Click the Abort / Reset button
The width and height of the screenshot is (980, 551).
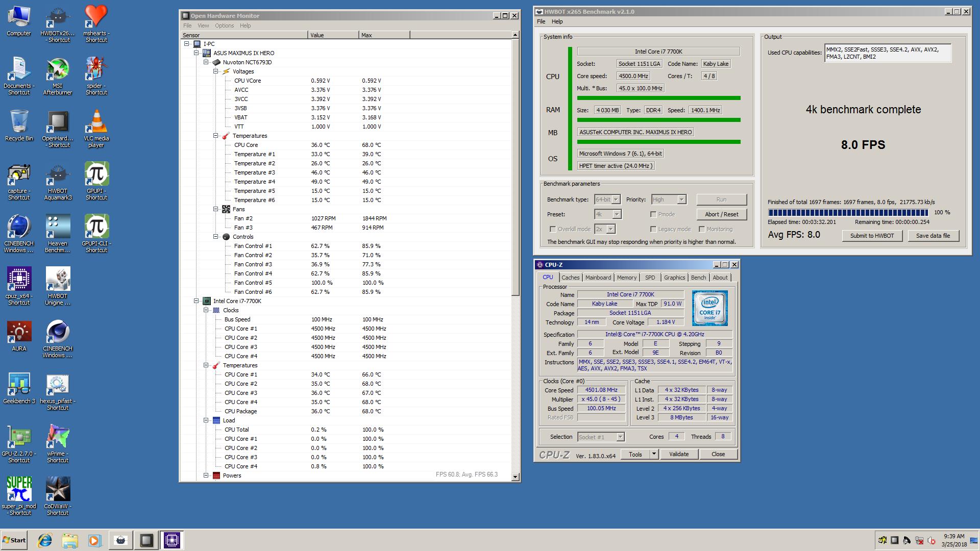722,214
